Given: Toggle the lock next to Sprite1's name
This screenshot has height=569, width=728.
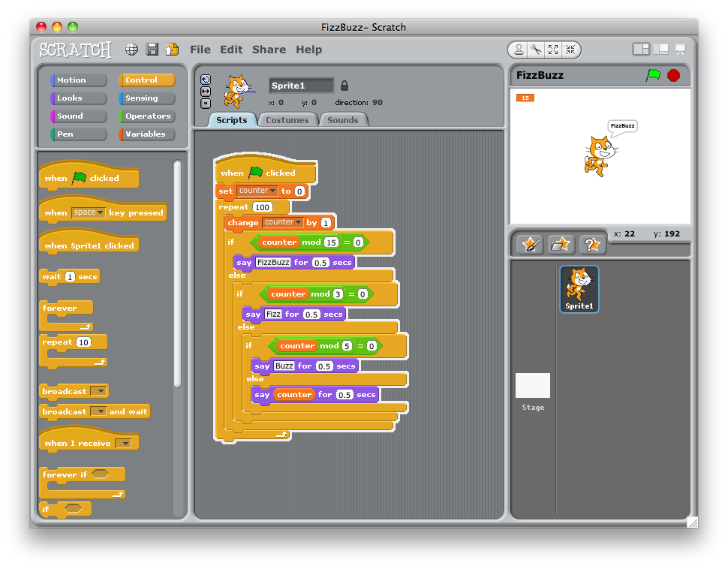Looking at the screenshot, I should (344, 84).
